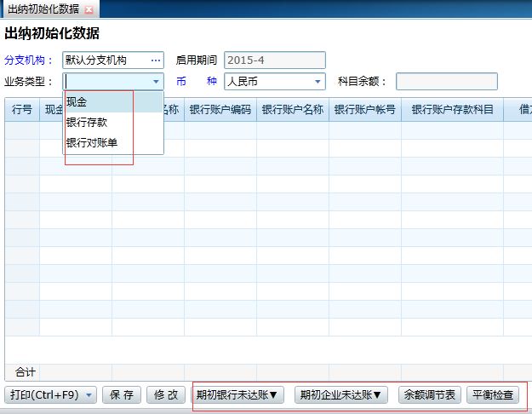Image resolution: width=532 pixels, height=414 pixels.
Task: Click the 币种 label link
Action: tap(197, 82)
